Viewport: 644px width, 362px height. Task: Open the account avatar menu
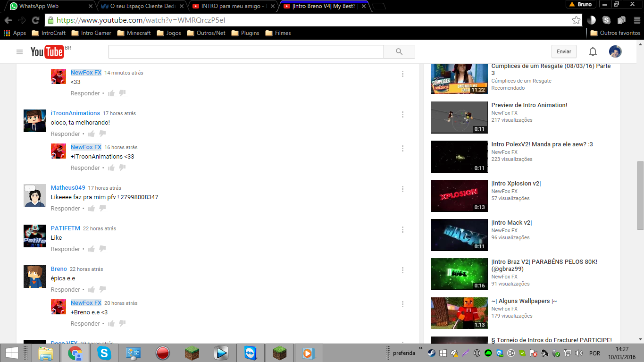pos(615,51)
